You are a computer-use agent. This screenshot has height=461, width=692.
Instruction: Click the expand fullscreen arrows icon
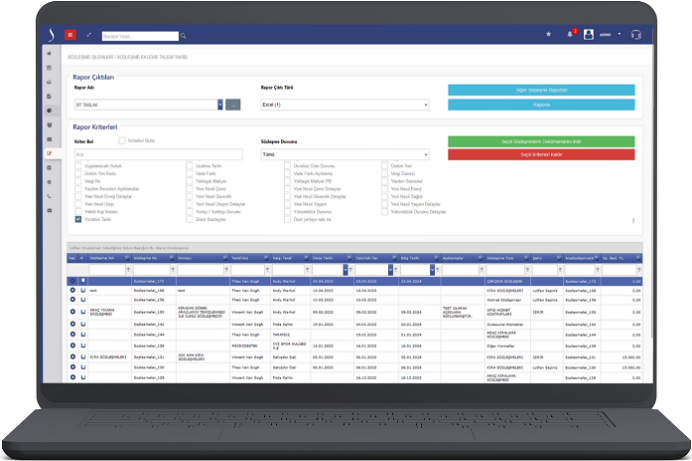88,34
